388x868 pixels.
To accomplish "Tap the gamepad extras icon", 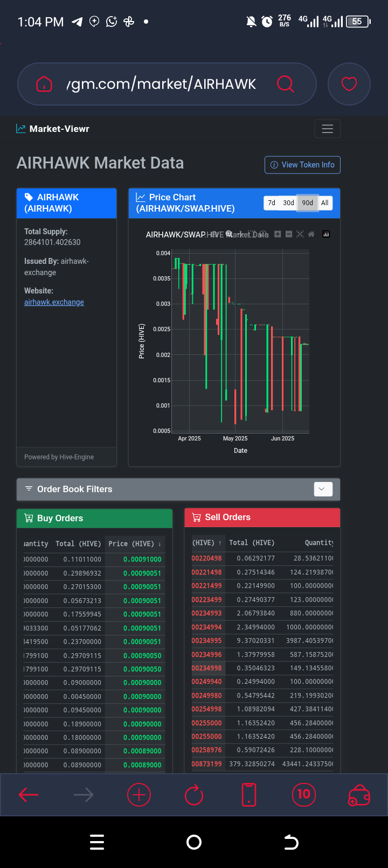I will 359,795.
